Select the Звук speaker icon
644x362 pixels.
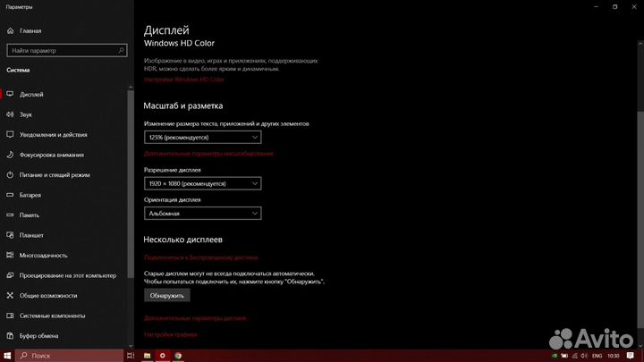click(x=10, y=114)
